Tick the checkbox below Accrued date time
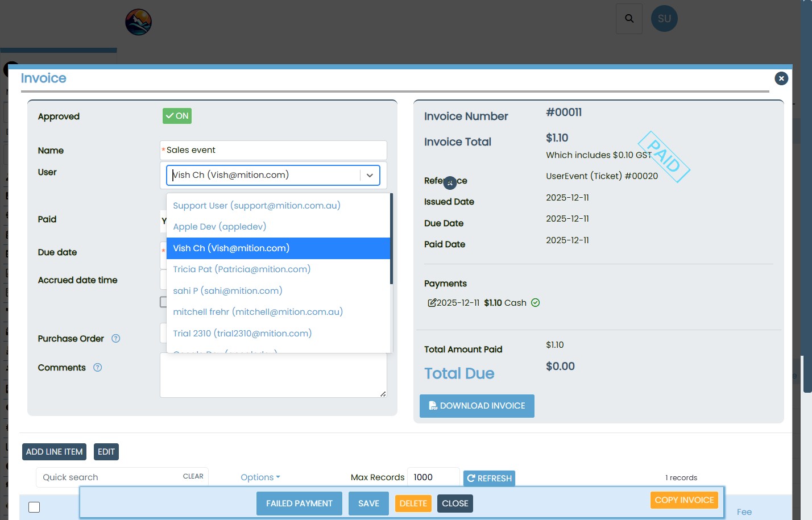This screenshot has width=812, height=520. pos(163,302)
